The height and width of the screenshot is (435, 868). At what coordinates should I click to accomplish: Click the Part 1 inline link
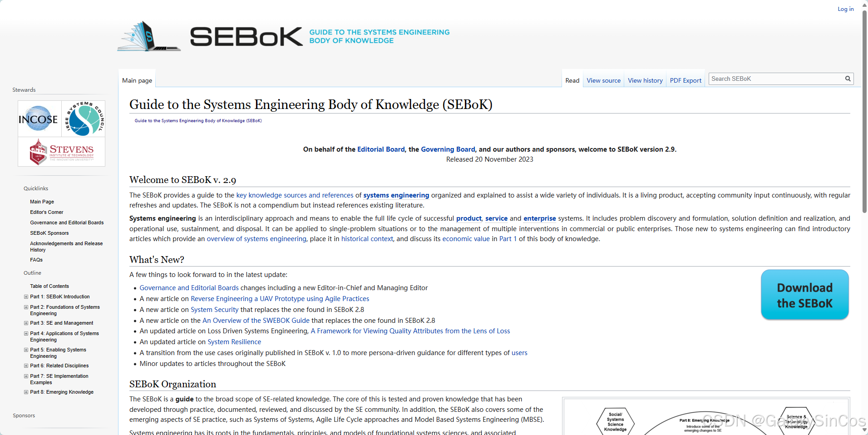coord(508,239)
